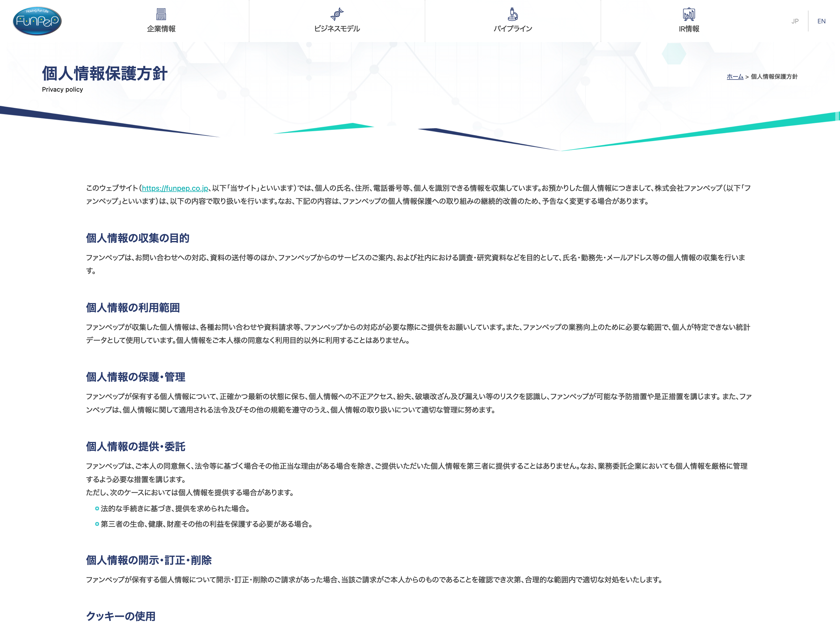The image size is (840, 630).
Task: Click the teal bullet before 法的な手続き
Action: pyautogui.click(x=97, y=508)
